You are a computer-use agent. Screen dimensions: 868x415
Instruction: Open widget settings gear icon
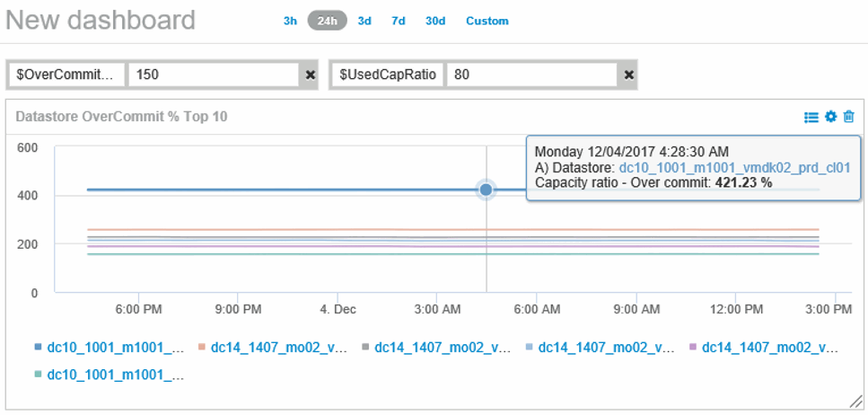pos(830,117)
